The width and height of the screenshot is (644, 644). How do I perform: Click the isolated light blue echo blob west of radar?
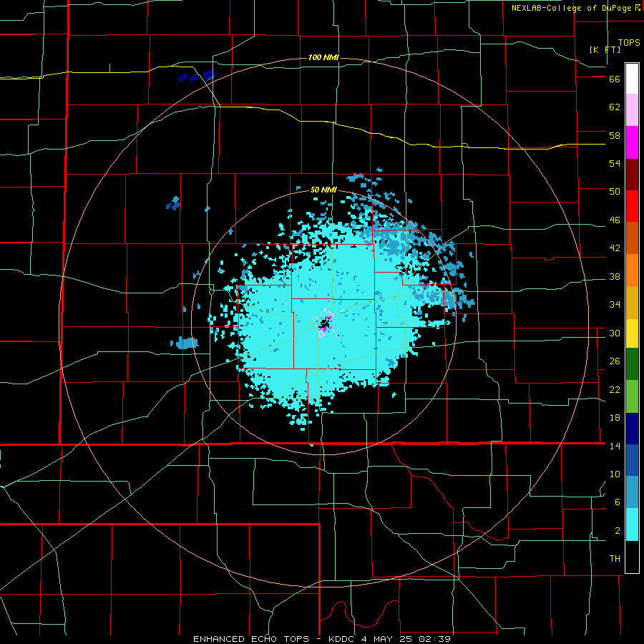click(185, 343)
